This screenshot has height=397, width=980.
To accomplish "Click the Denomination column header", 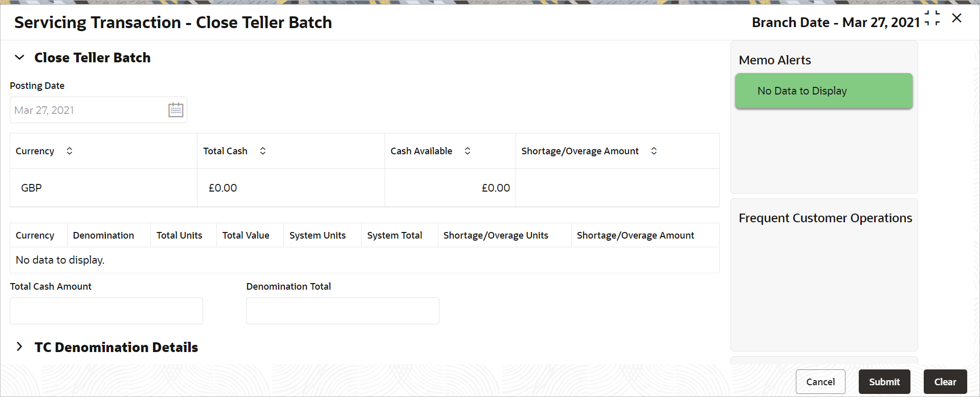I will [x=103, y=236].
